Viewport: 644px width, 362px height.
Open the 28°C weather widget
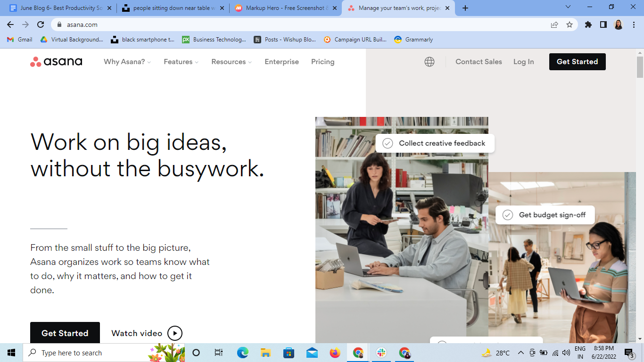pos(495,353)
